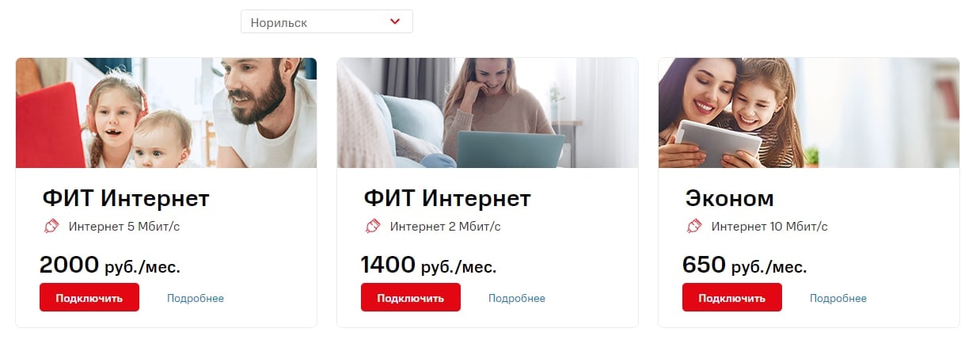Connect the 1400 руб. ФИТ Интернет plan
Image resolution: width=980 pixels, height=340 pixels.
tap(411, 297)
